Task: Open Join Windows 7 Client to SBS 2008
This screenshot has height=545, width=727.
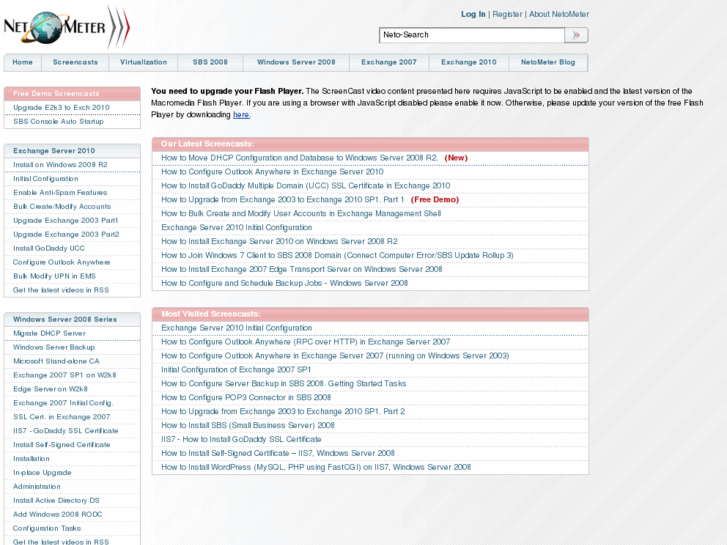Action: click(x=337, y=256)
